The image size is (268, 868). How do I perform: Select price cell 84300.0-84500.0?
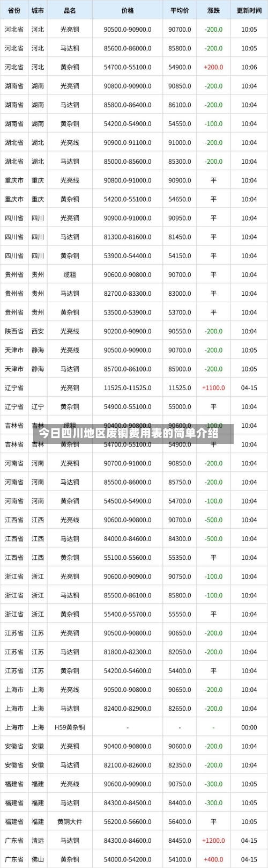pos(128,803)
